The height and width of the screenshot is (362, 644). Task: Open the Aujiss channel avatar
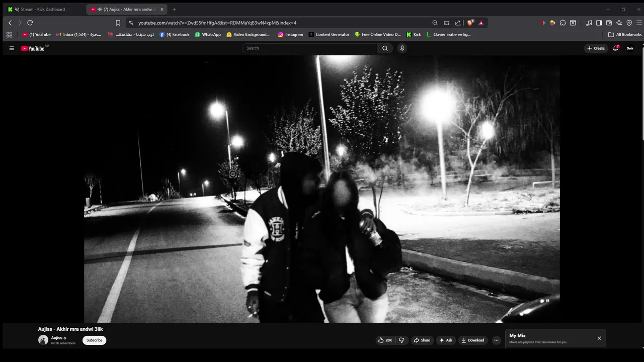(x=43, y=340)
